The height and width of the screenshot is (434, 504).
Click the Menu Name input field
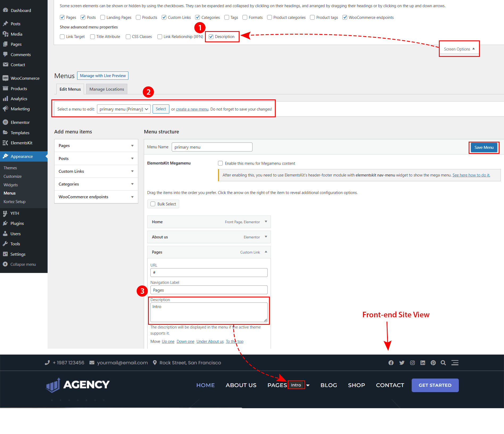click(212, 147)
